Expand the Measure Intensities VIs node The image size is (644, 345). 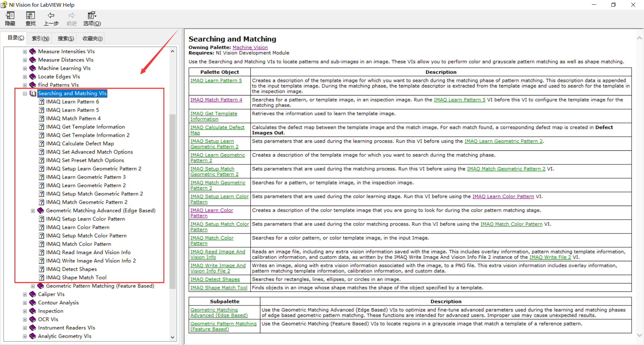point(25,52)
